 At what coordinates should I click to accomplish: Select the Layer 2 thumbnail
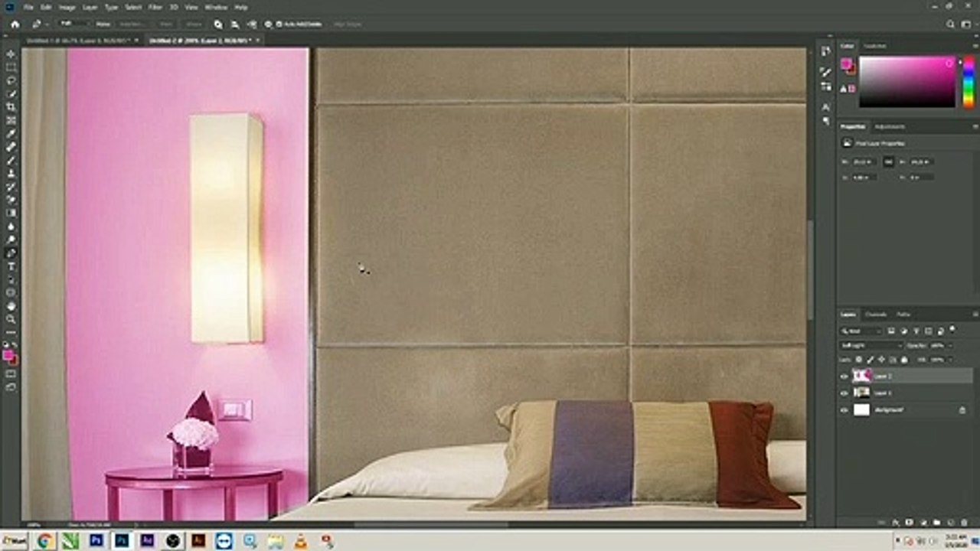coord(861,377)
